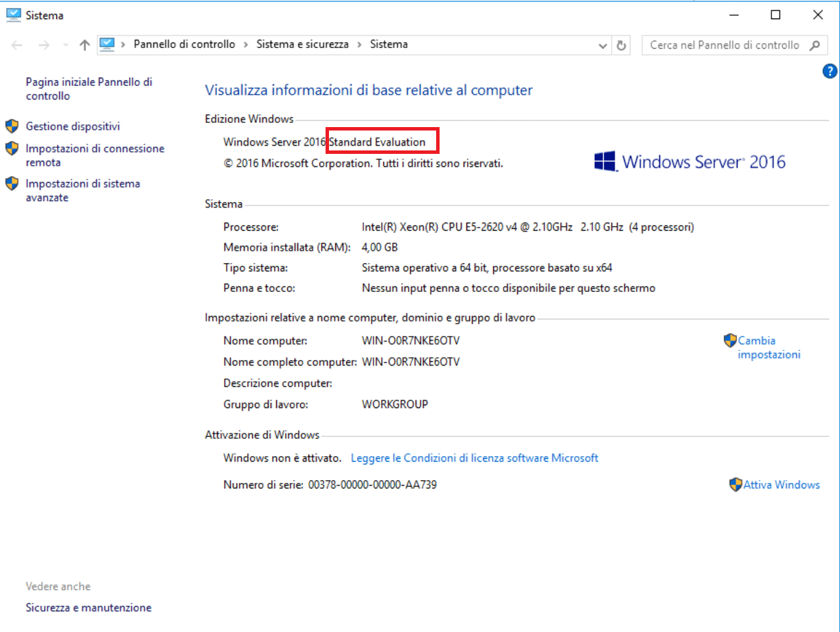Click shield icon beside Cambia impostazioni
The height and width of the screenshot is (632, 840).
point(730,340)
